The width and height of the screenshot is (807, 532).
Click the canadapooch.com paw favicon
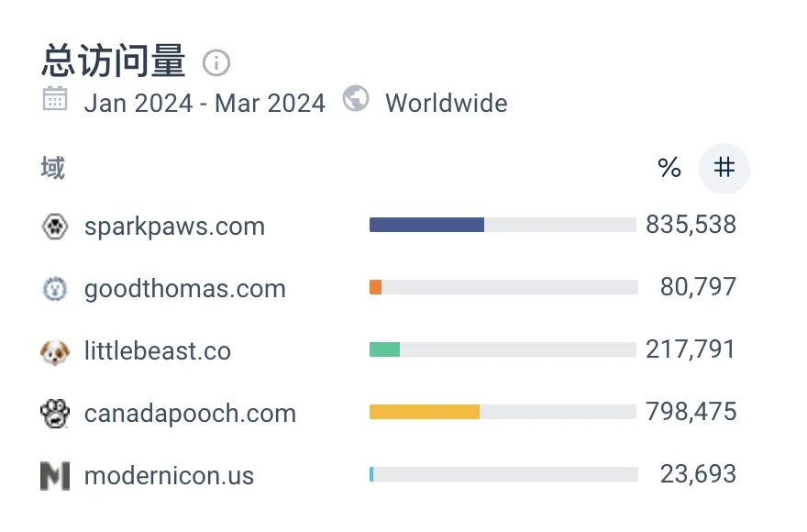(55, 414)
